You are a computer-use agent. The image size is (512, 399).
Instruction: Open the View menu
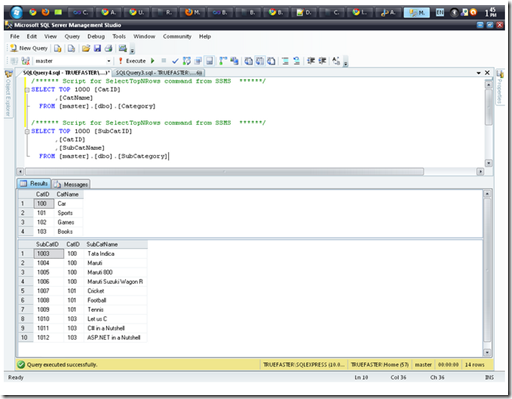point(50,36)
